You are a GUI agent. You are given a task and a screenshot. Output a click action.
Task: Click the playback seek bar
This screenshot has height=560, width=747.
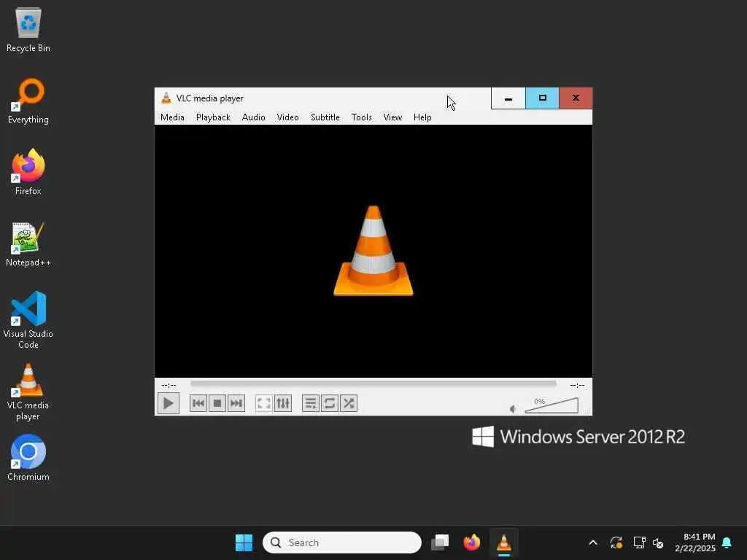(373, 384)
